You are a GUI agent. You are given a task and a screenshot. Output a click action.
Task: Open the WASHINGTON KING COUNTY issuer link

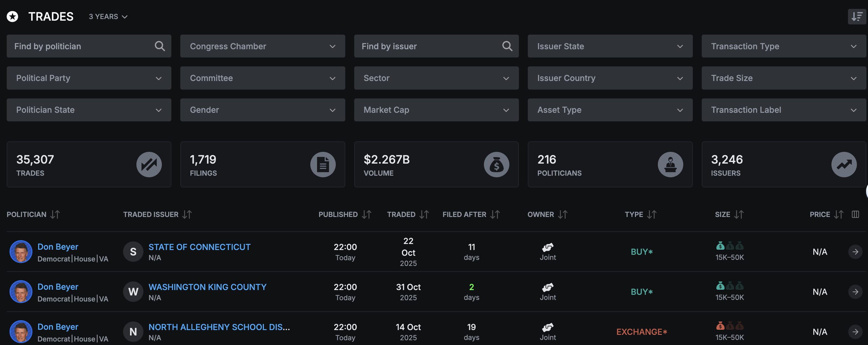tap(207, 287)
